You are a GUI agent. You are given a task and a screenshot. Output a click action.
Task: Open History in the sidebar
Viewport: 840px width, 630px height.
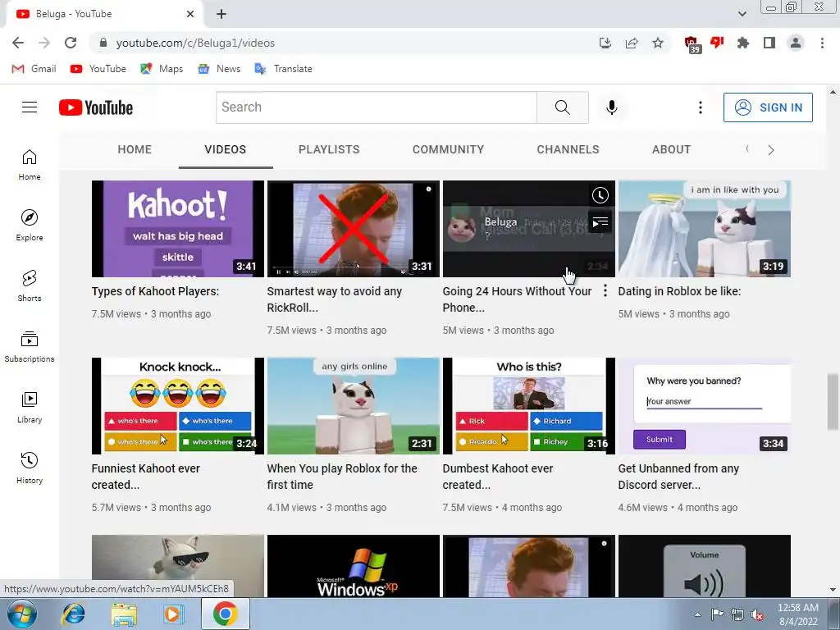[x=30, y=468]
